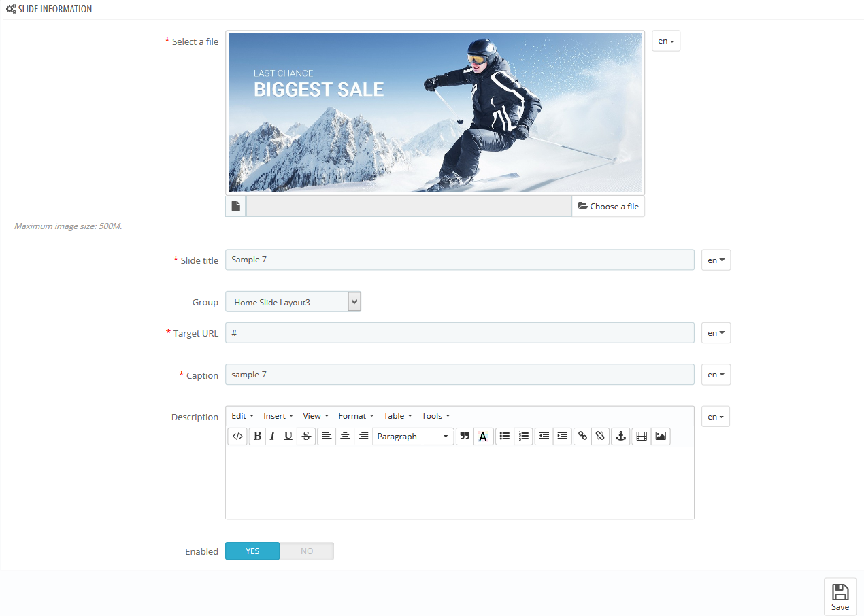Open language dropdown next to file selector
This screenshot has height=616, width=864.
[666, 41]
